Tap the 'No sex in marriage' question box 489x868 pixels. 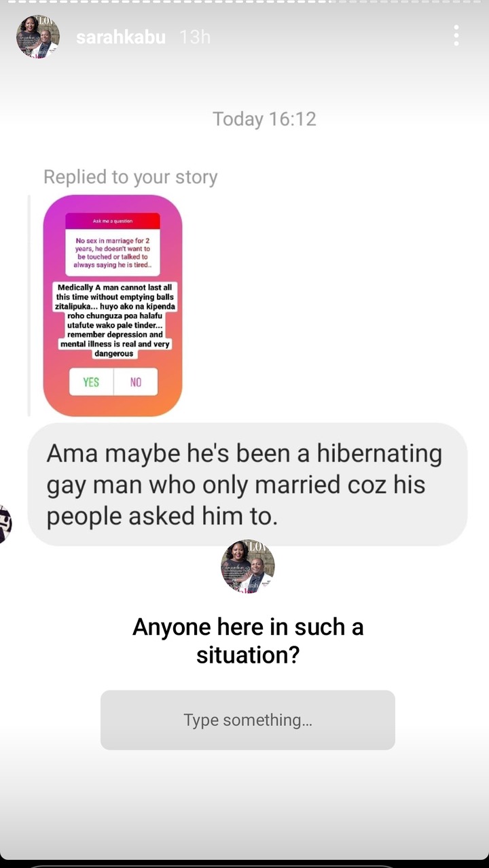coord(113,252)
